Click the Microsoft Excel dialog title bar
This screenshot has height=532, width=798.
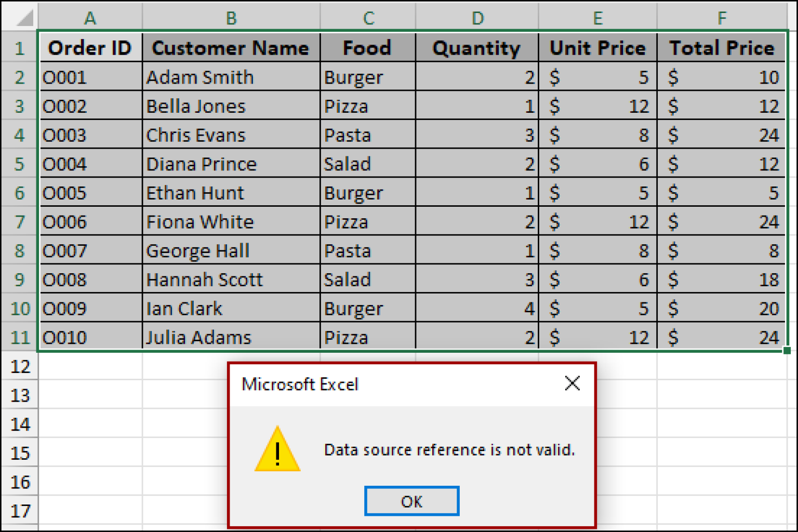pyautogui.click(x=364, y=383)
